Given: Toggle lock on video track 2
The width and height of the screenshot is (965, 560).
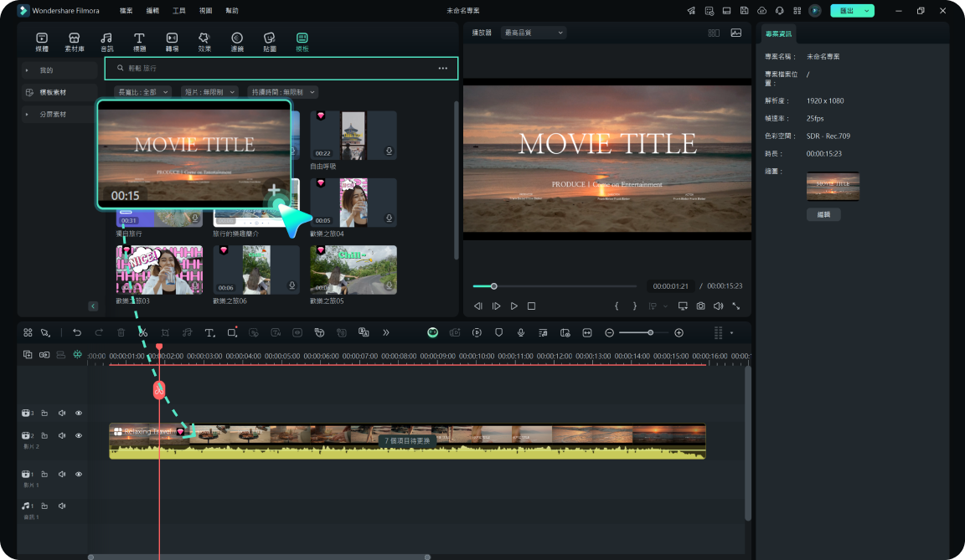Looking at the screenshot, I should coord(44,436).
